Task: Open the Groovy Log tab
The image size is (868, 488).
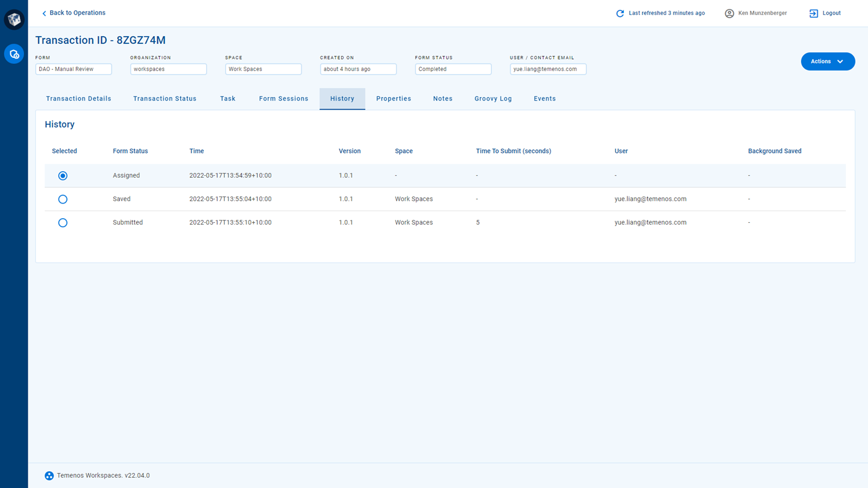Action: click(493, 99)
